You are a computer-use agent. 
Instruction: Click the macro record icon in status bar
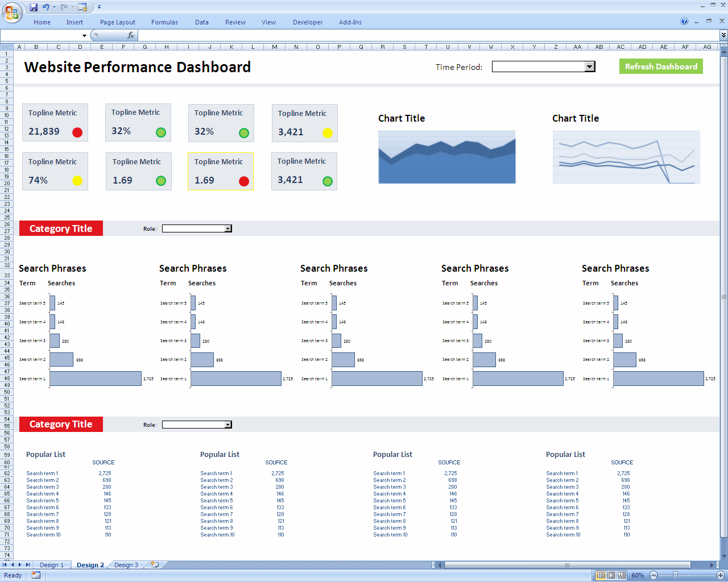pos(36,575)
